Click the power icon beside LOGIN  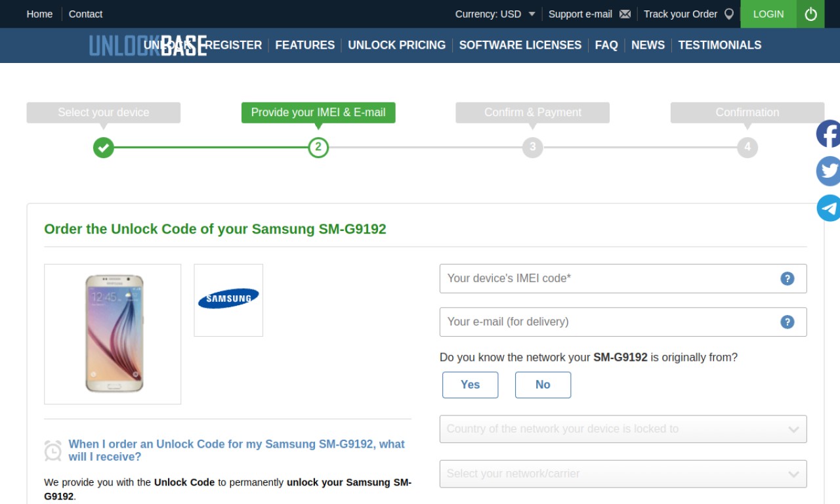coord(810,14)
